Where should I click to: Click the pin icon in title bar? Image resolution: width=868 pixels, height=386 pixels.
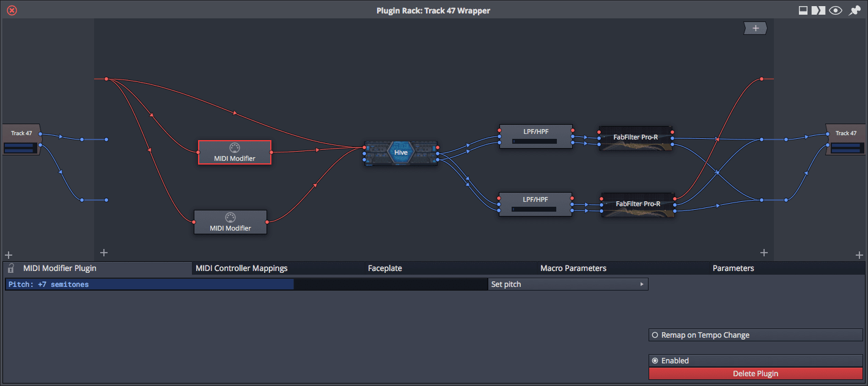pos(855,10)
